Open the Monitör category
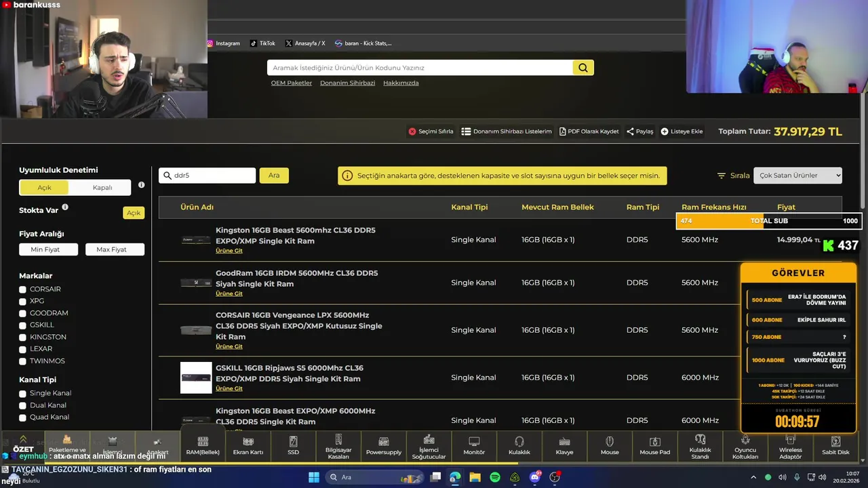This screenshot has height=488, width=868. coord(474,446)
